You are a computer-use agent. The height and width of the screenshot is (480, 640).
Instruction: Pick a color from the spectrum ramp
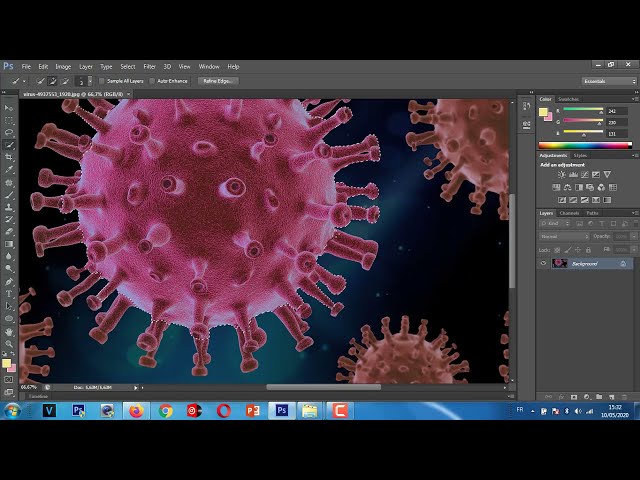585,145
